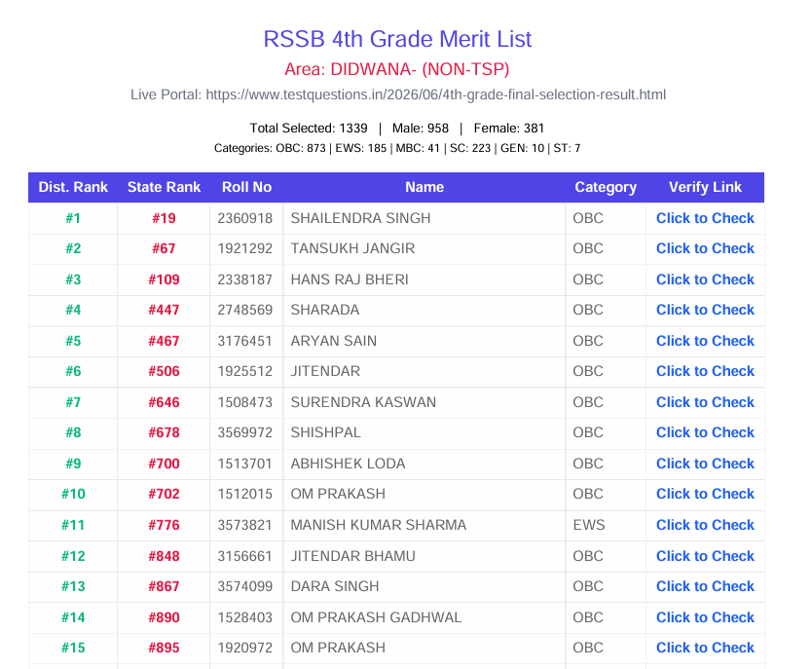The height and width of the screenshot is (669, 812).
Task: Click the State Rank column header
Action: pos(164,187)
